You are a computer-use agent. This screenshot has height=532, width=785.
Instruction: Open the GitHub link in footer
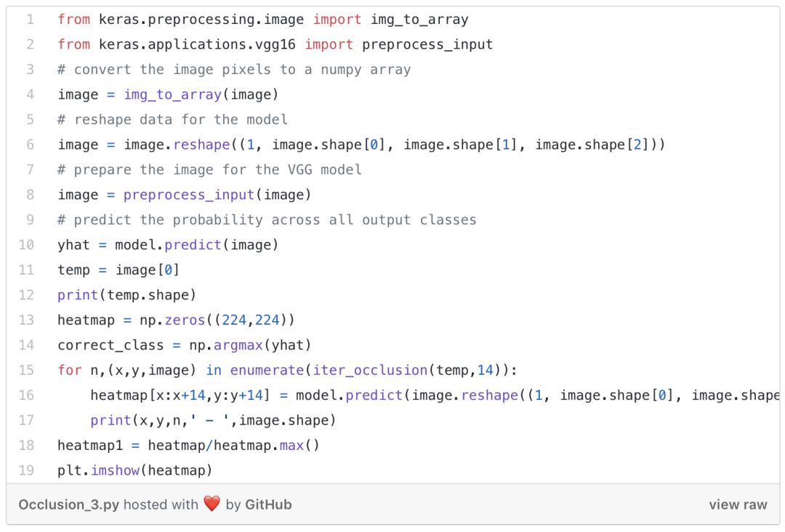[x=268, y=504]
